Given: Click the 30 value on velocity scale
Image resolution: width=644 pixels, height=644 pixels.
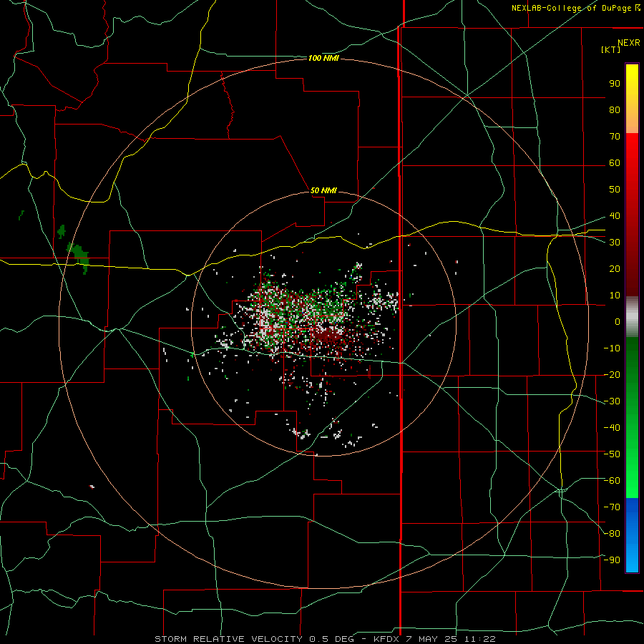Looking at the screenshot, I should (x=615, y=243).
